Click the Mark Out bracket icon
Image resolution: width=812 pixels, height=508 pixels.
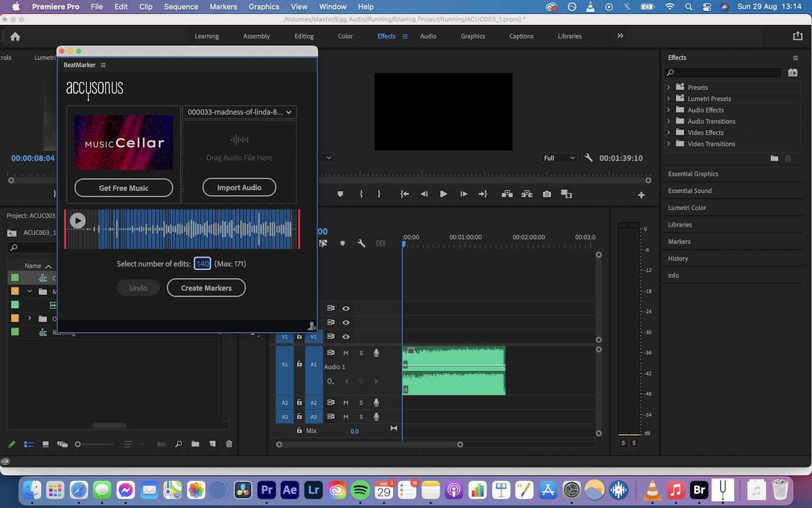379,194
